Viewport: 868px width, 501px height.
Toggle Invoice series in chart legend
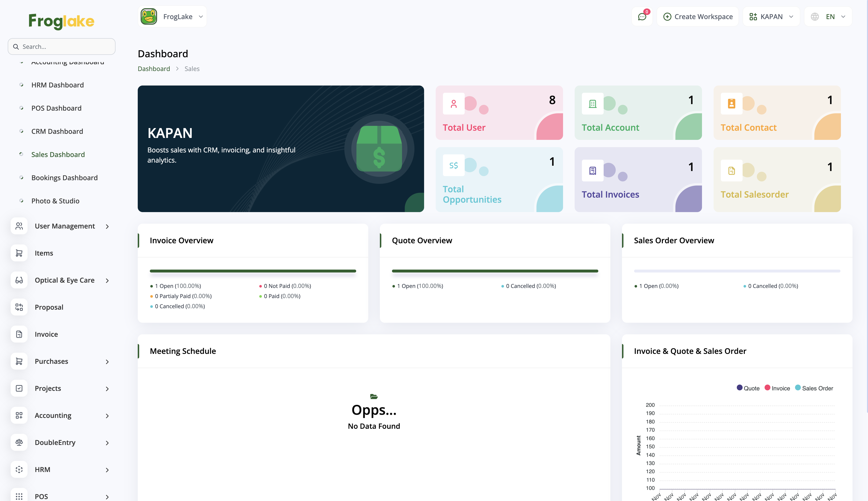[x=777, y=388]
